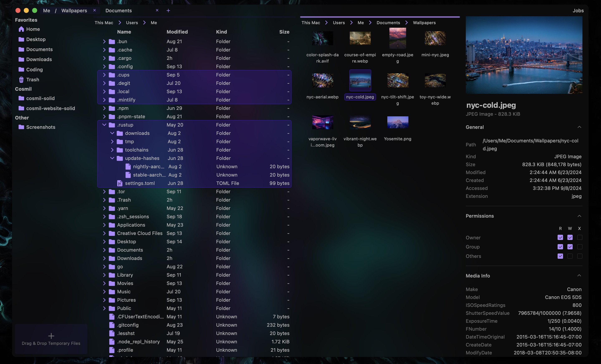Sort the list by Modified column header
The image size is (601, 364).
[177, 32]
